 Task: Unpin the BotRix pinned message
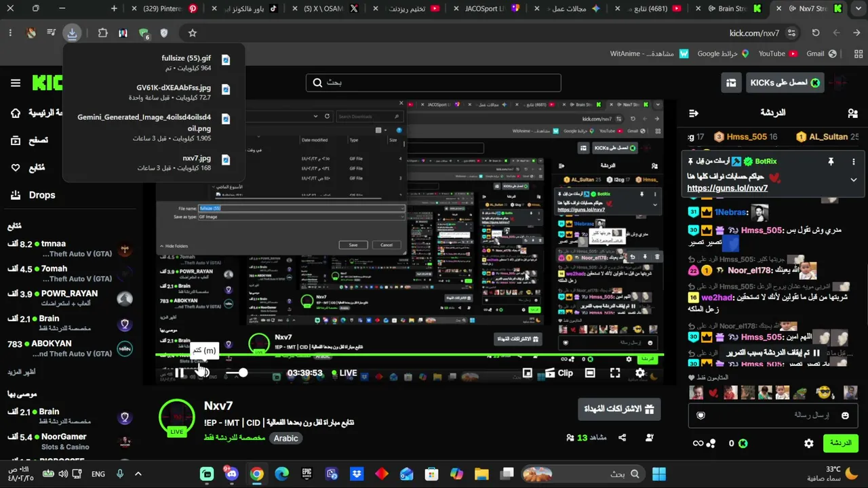click(x=831, y=161)
